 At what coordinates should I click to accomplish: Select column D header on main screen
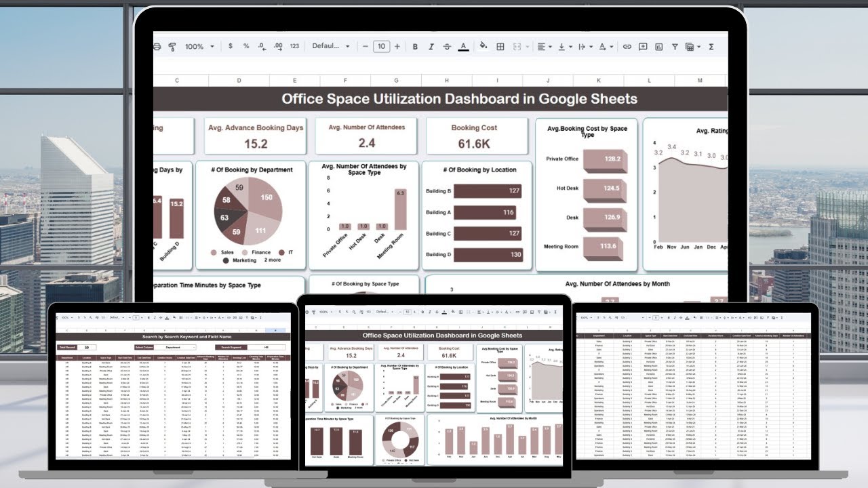click(239, 81)
